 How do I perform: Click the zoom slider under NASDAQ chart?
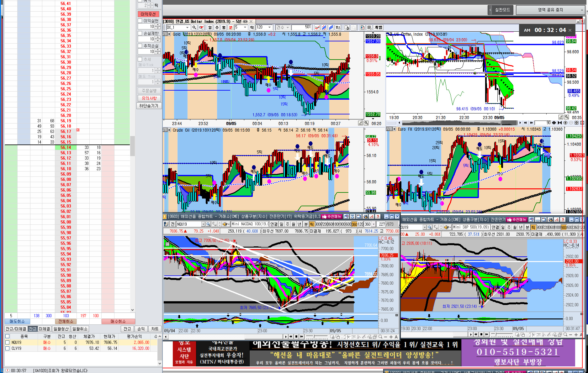(x=317, y=337)
